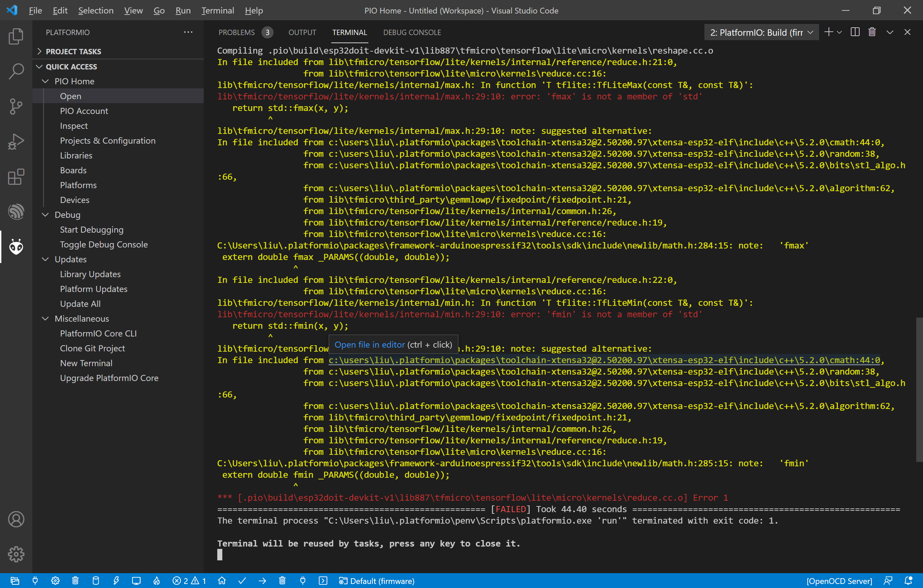
Task: Open PIO Home via the house status bar icon
Action: coord(222,580)
